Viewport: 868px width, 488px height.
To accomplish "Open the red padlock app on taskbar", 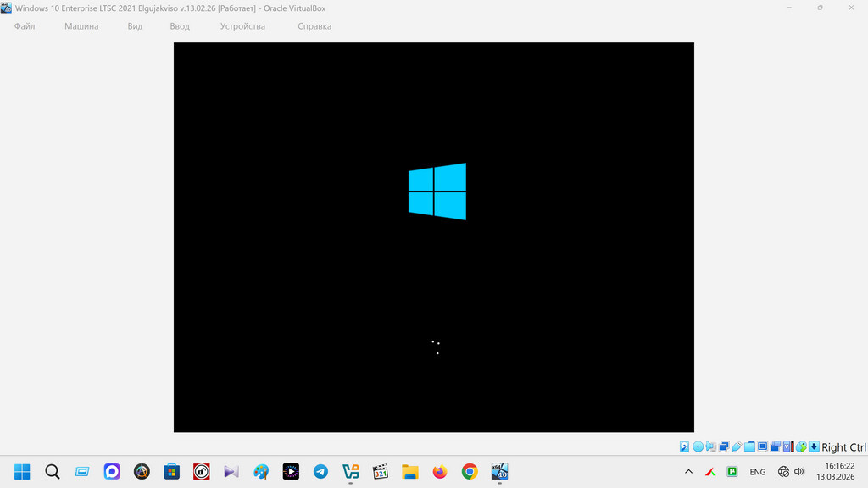I will click(x=202, y=471).
